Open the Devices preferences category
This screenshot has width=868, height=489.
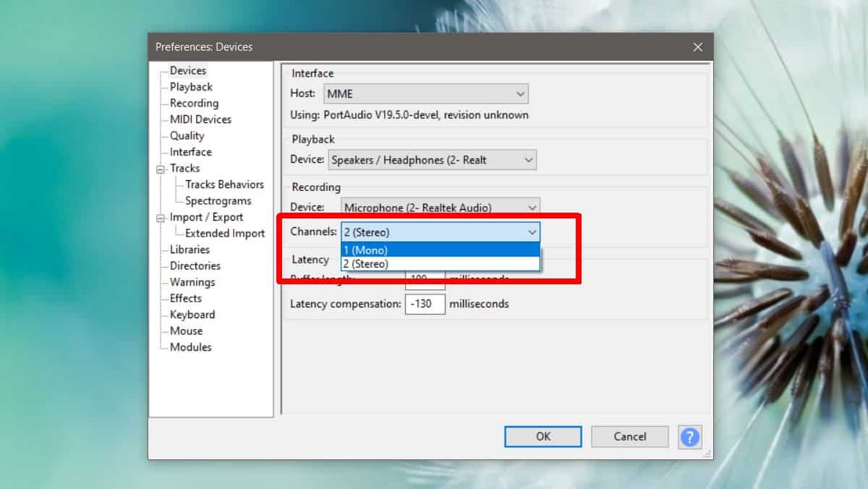(x=188, y=71)
